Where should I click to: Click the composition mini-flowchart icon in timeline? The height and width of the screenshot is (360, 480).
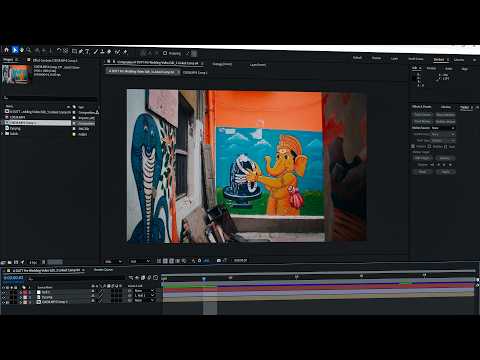(131, 277)
